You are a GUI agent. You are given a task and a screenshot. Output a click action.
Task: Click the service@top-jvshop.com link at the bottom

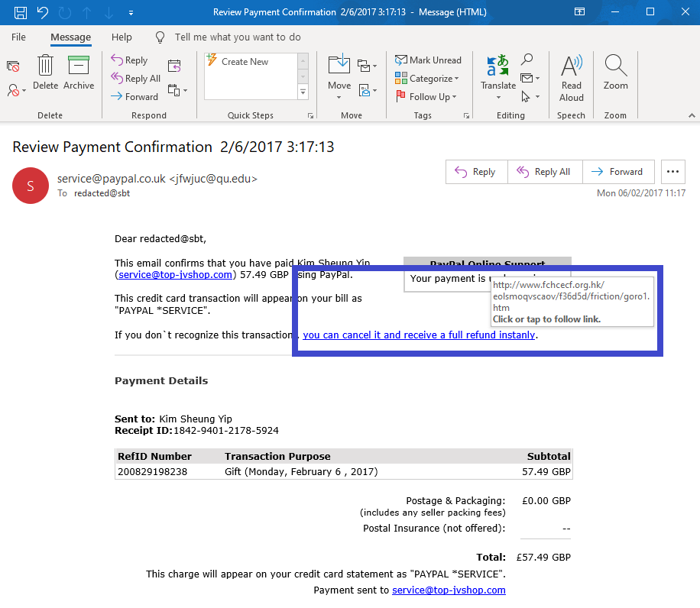(449, 590)
